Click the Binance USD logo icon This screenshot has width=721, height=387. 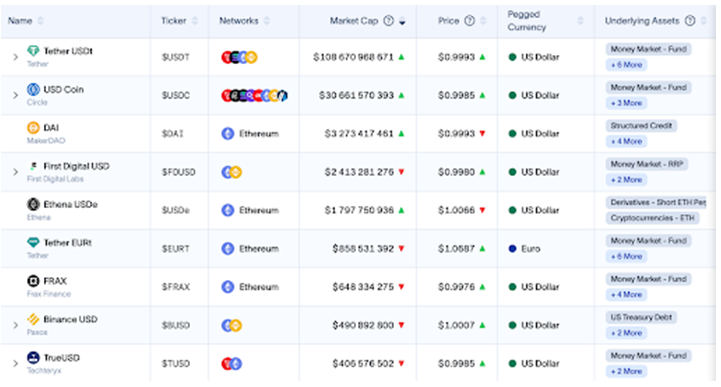click(33, 319)
